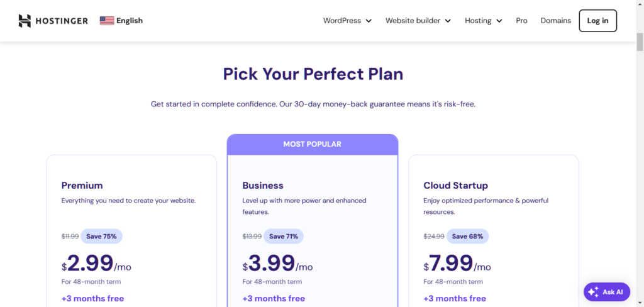Select the Business plan heading
The height and width of the screenshot is (307, 644).
263,186
